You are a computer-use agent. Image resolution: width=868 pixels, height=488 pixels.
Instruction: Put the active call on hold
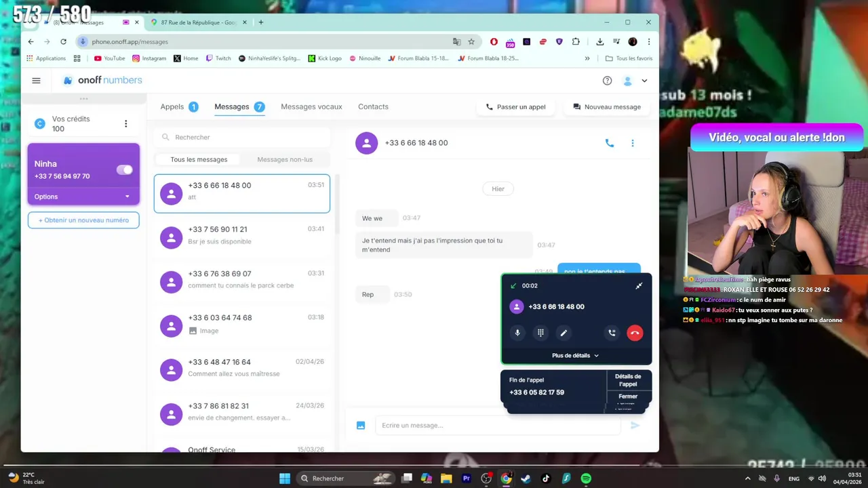pos(612,333)
